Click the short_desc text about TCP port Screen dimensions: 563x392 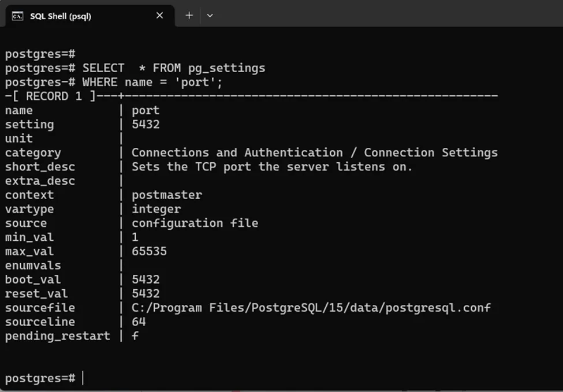coord(272,167)
